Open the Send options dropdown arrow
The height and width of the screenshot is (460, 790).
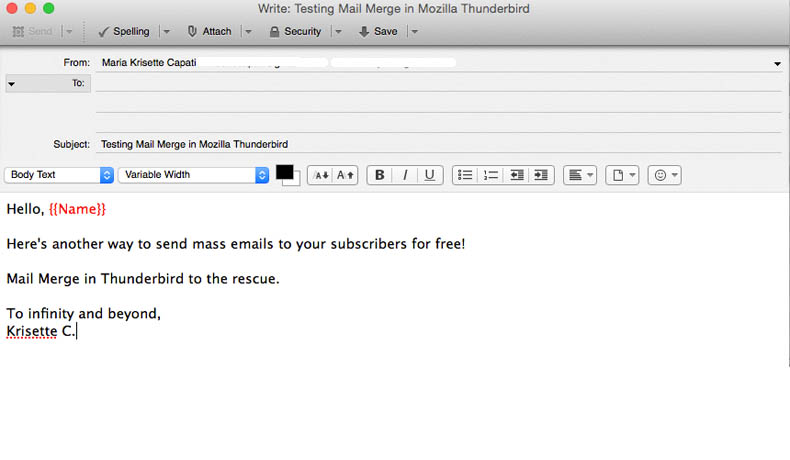69,31
